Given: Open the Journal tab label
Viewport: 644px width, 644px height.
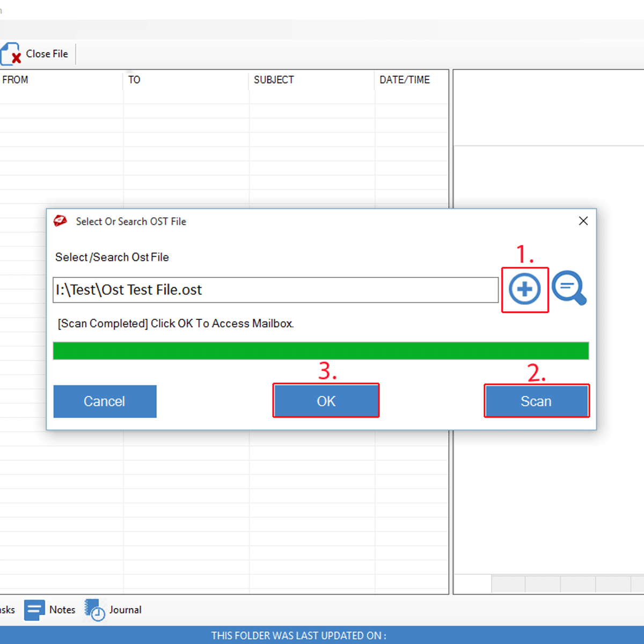Looking at the screenshot, I should [x=125, y=610].
